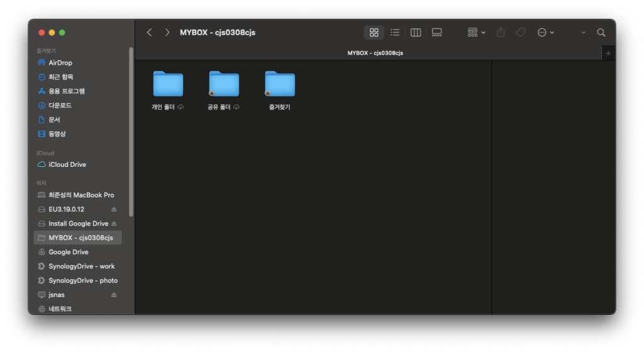Open AirDrop in the sidebar

tap(60, 63)
